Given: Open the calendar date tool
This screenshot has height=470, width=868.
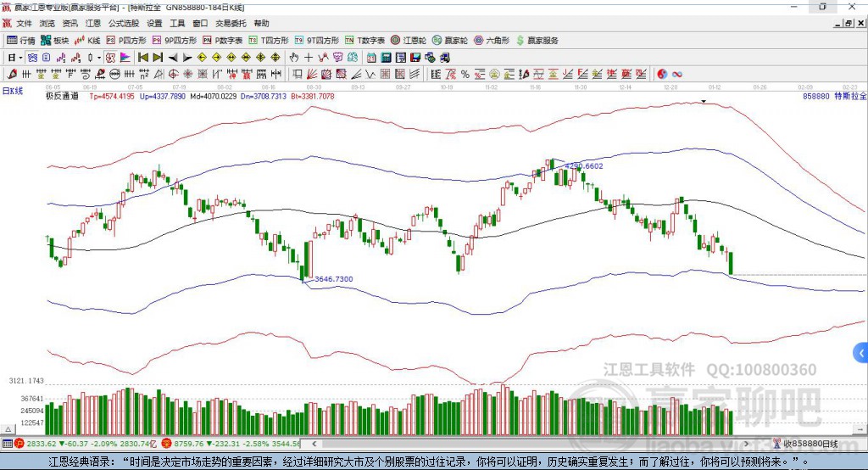Looking at the screenshot, I should (371, 57).
